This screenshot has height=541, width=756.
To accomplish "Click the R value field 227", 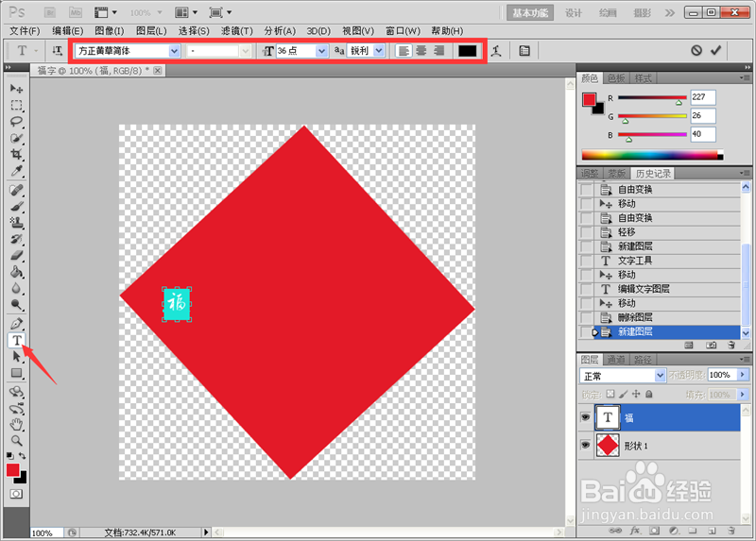I will click(x=703, y=97).
